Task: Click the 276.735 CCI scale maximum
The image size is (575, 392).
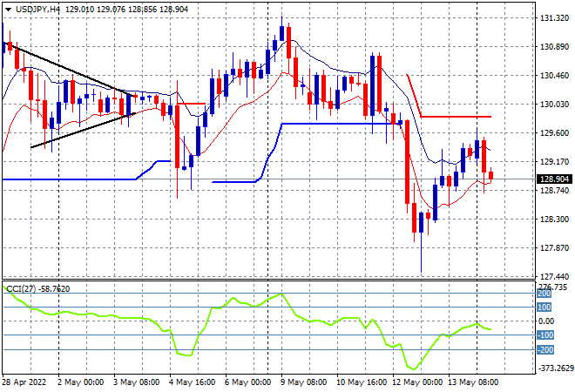Action: point(552,287)
